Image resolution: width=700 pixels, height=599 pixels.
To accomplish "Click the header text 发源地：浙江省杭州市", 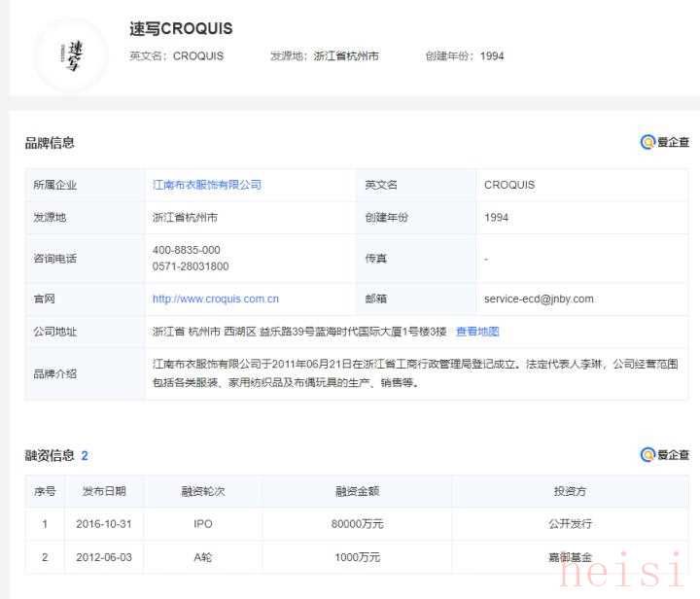I will (325, 56).
